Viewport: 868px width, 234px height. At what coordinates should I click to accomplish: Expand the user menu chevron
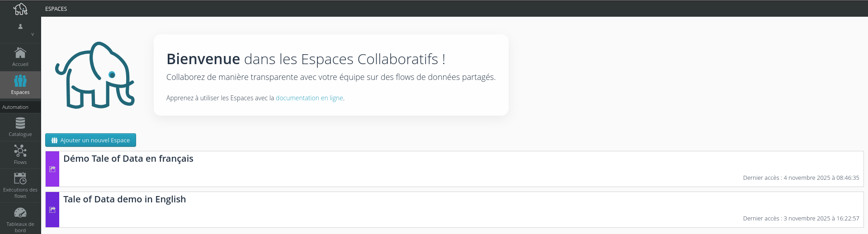(x=33, y=34)
